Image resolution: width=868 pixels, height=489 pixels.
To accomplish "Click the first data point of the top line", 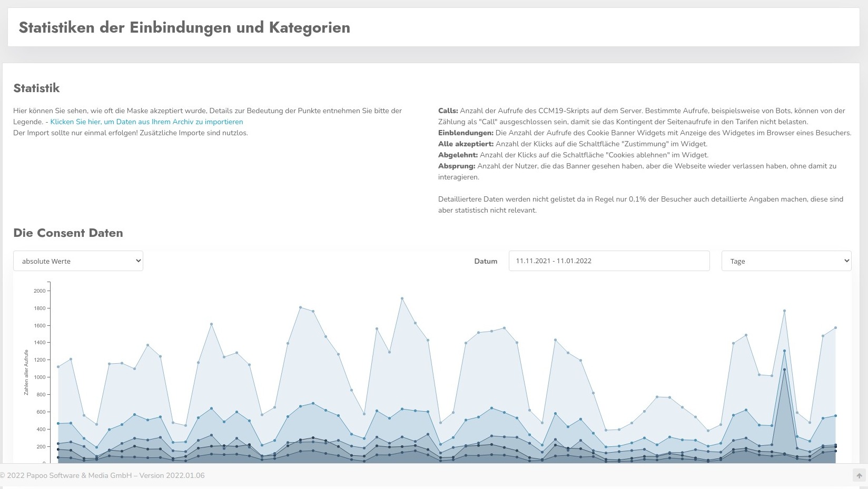I will [58, 367].
